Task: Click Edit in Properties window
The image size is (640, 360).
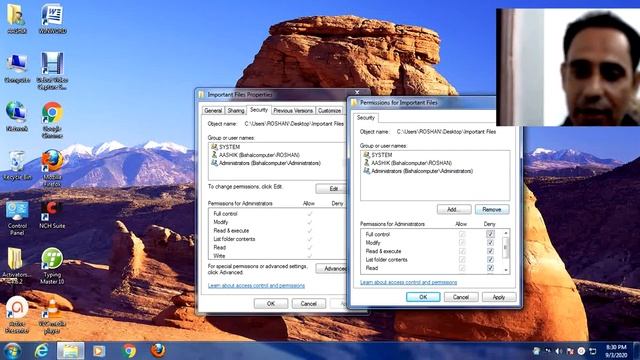Action: (x=331, y=189)
